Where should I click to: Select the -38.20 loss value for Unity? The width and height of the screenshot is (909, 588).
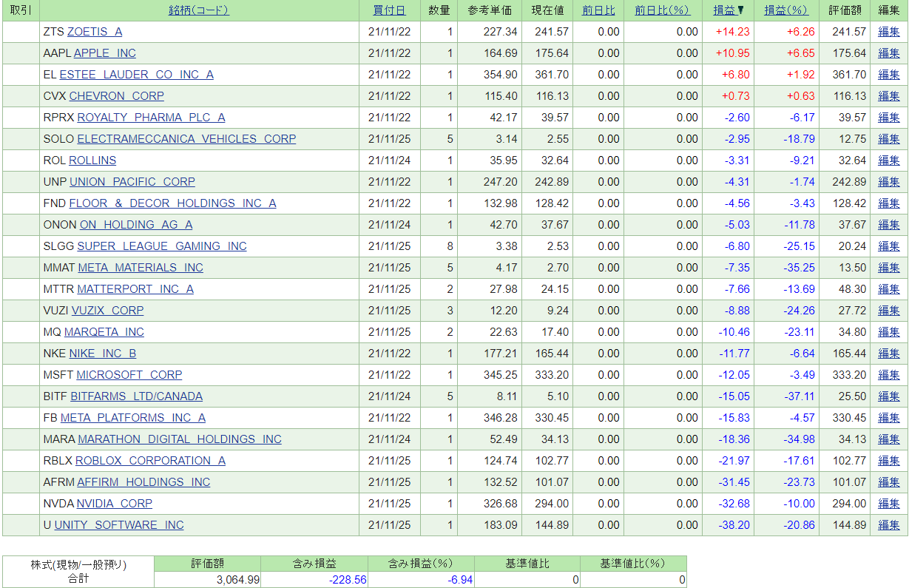point(734,525)
